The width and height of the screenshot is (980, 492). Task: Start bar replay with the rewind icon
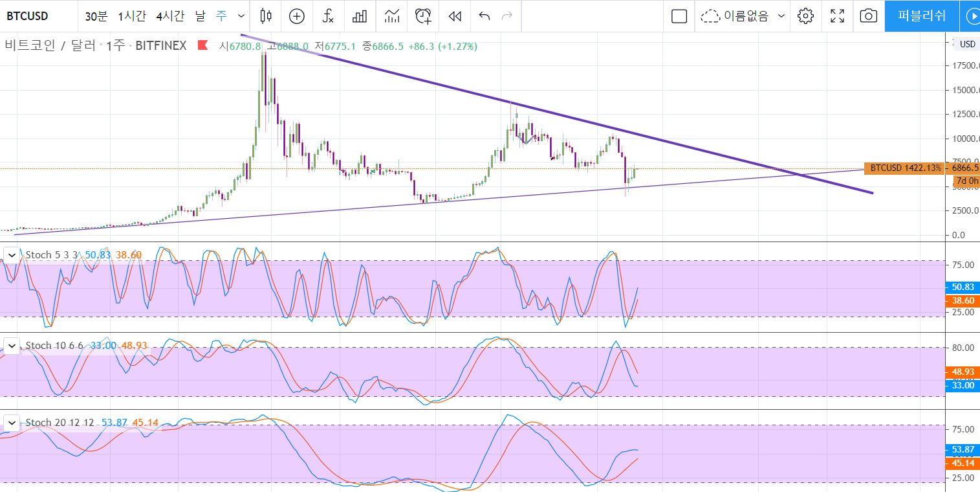pyautogui.click(x=455, y=16)
